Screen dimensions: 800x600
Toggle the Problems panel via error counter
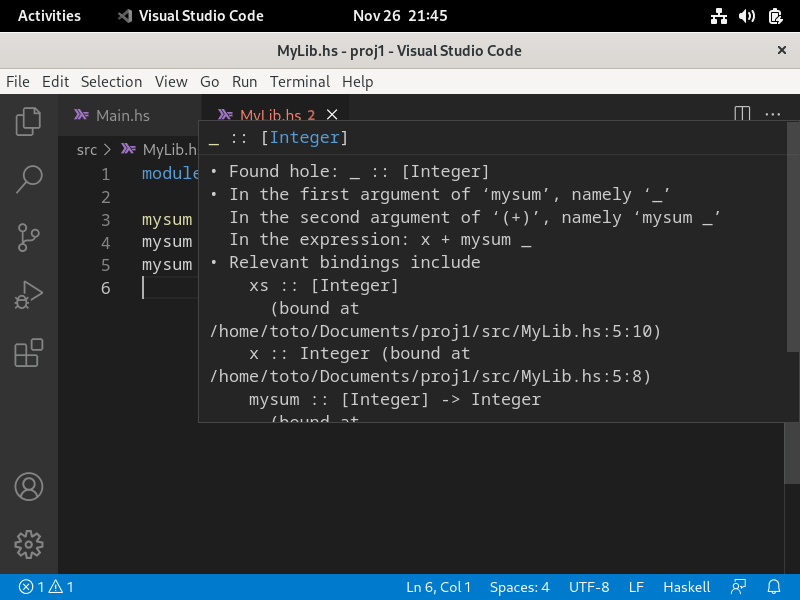pos(34,587)
